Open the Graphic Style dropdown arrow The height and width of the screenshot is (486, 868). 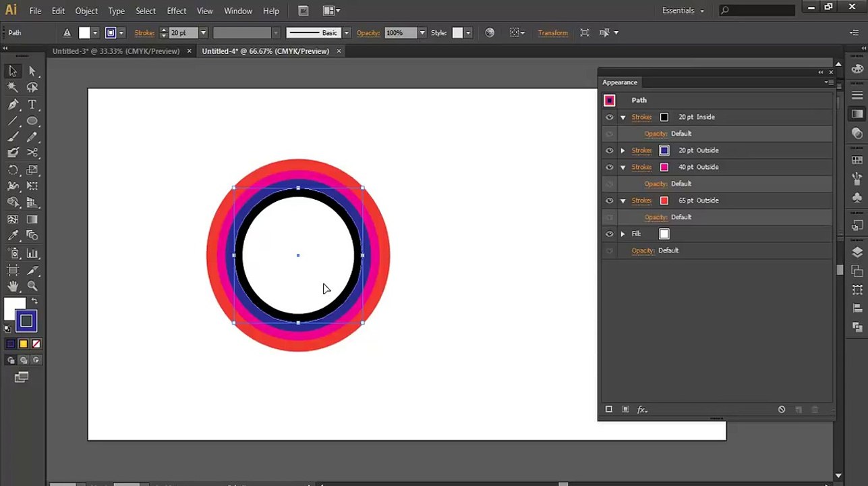(468, 32)
